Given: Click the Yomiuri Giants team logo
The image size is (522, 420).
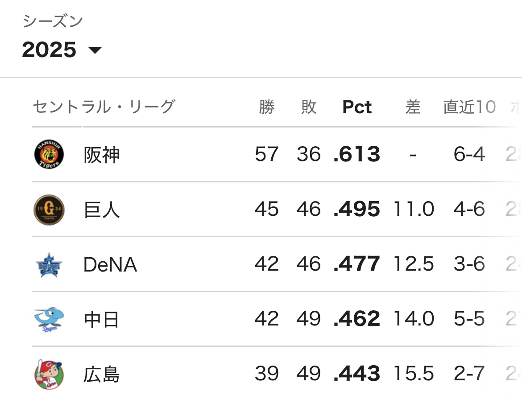Looking at the screenshot, I should click(49, 210).
